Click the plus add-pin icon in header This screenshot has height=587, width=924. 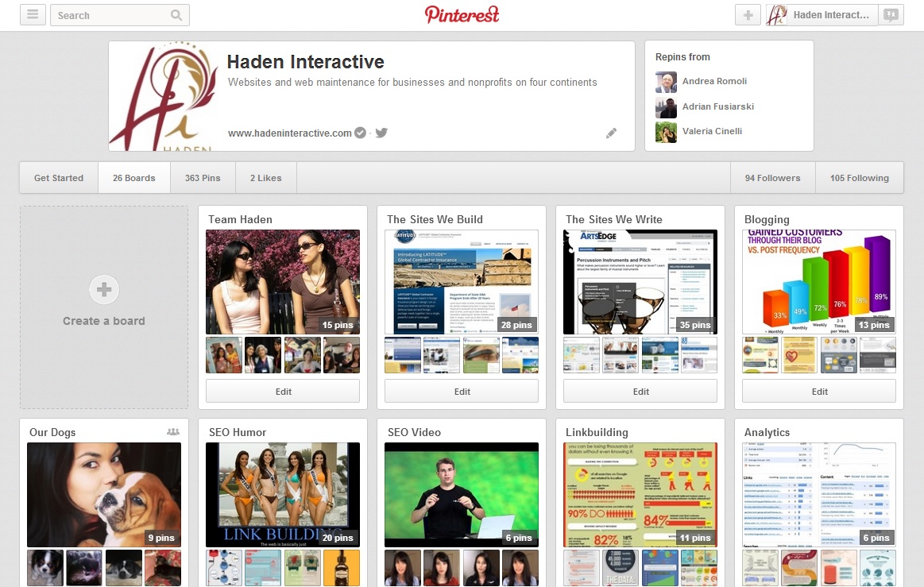(748, 15)
